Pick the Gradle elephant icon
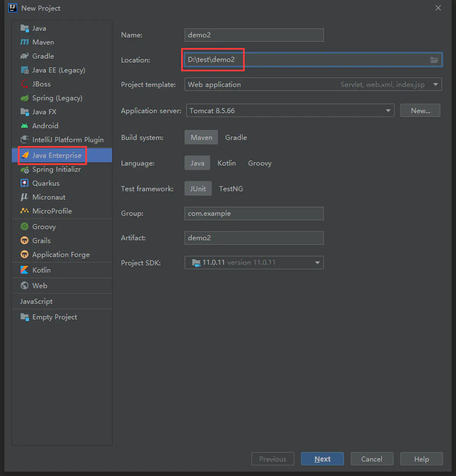 25,56
